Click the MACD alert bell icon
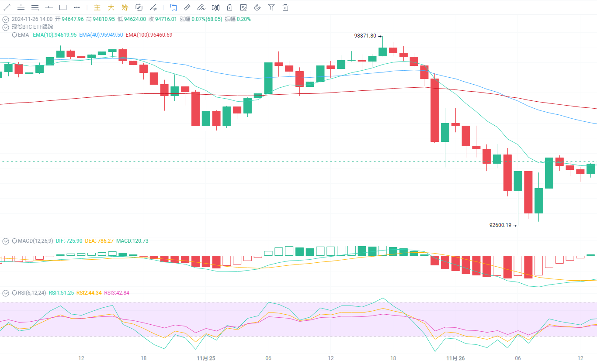The image size is (597, 364). point(14,241)
